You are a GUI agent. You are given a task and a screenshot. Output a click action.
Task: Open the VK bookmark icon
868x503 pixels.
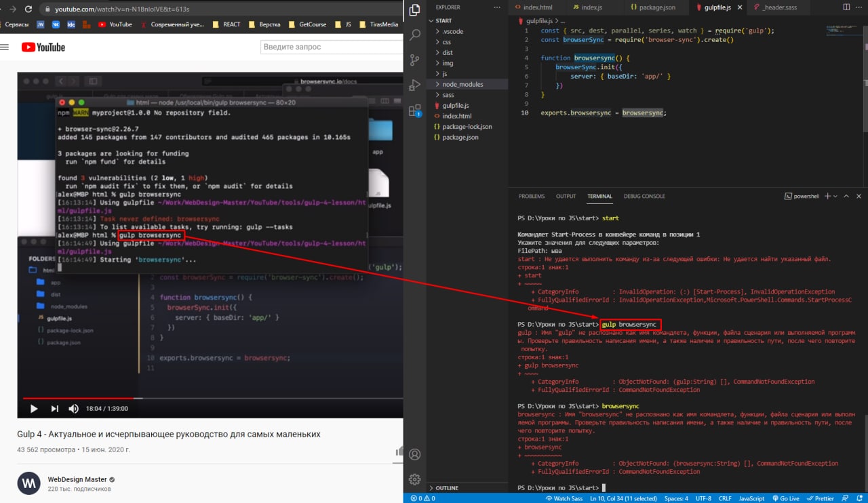[x=56, y=24]
